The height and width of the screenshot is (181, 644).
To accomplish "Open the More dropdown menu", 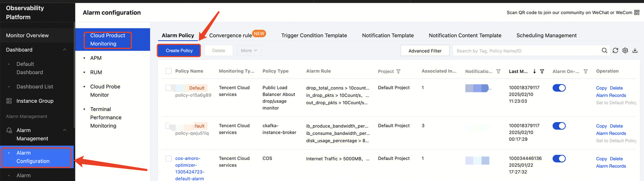I will 249,51.
